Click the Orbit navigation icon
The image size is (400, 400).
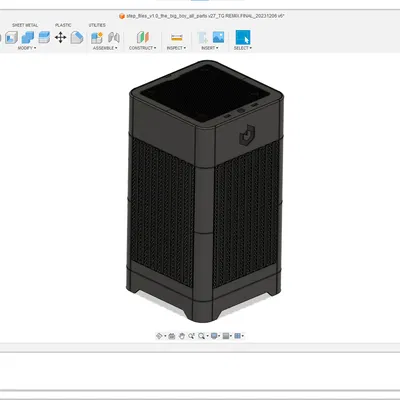tap(159, 336)
